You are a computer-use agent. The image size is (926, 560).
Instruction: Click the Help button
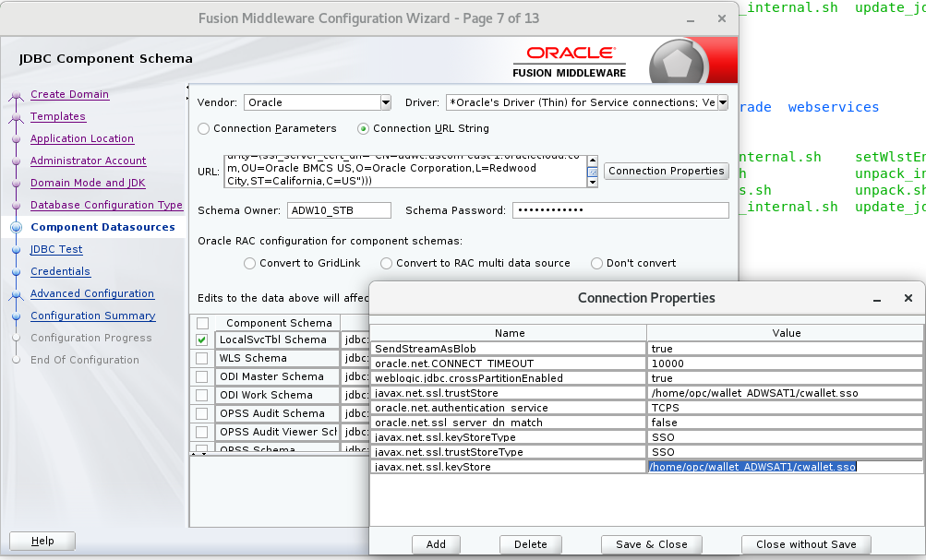(42, 542)
